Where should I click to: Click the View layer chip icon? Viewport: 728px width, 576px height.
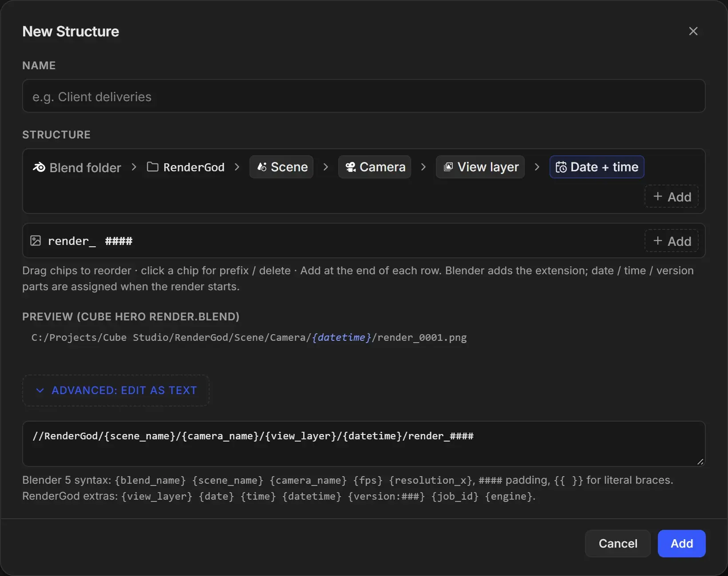[x=448, y=167]
